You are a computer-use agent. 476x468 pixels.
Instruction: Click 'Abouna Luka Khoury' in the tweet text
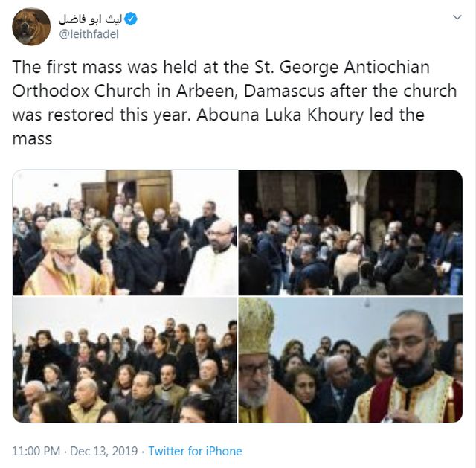(280, 115)
